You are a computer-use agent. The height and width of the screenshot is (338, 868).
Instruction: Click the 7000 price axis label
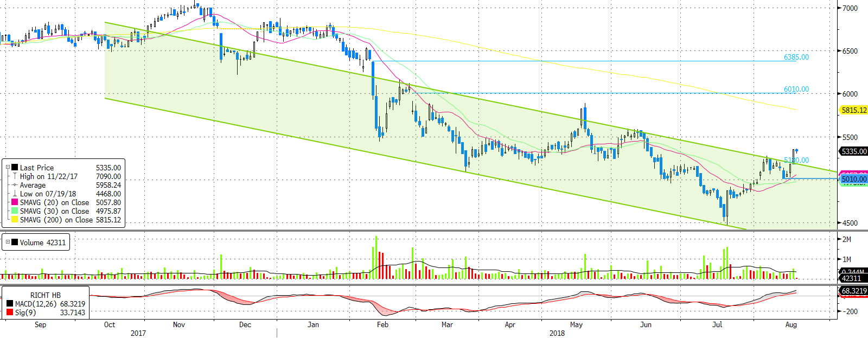pyautogui.click(x=850, y=8)
